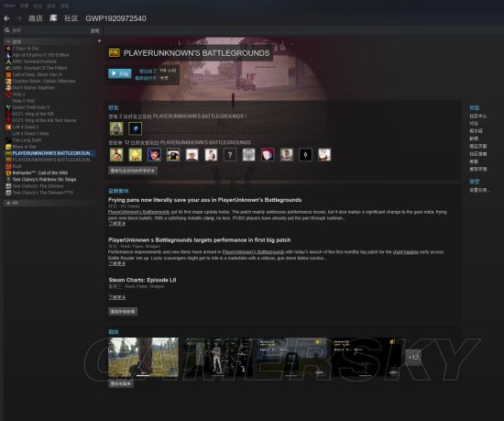Click the Grand Theft Auto V icon

click(x=8, y=107)
